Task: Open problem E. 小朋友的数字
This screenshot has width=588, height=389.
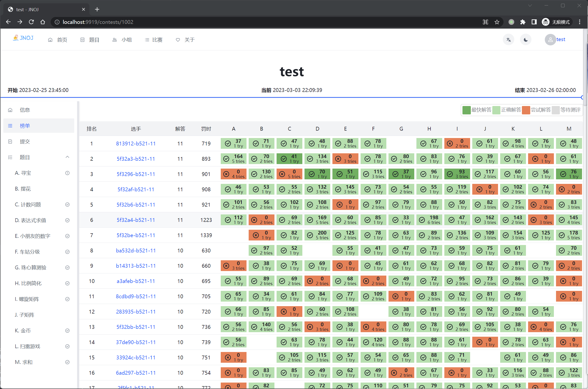Action: [39, 236]
